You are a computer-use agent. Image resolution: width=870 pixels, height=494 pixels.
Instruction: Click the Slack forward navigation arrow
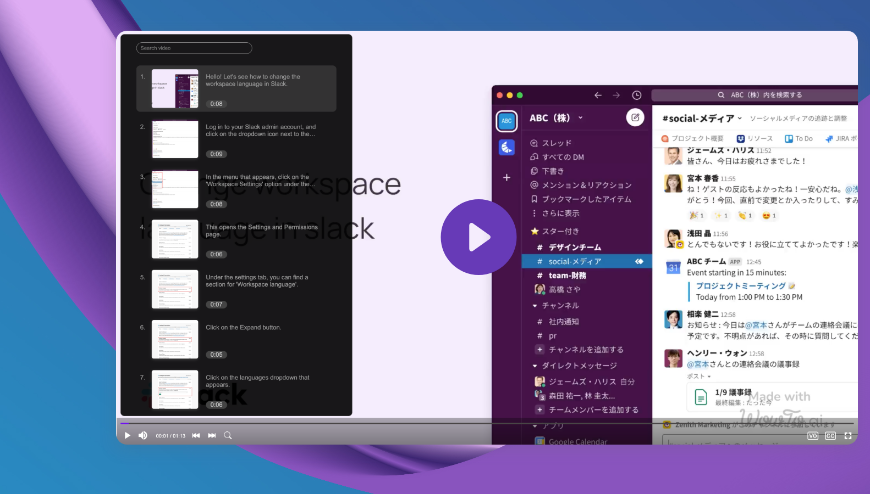616,95
